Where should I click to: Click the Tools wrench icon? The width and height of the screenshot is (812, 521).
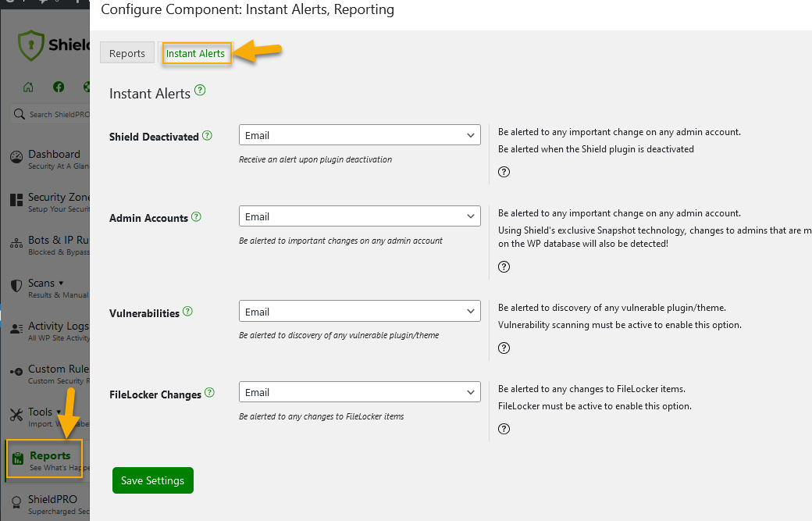[x=16, y=415]
